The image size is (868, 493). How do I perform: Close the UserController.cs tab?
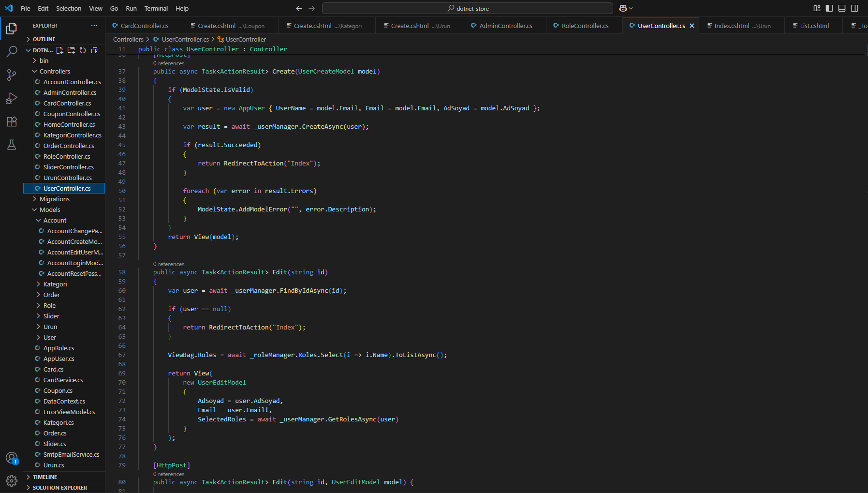(692, 26)
